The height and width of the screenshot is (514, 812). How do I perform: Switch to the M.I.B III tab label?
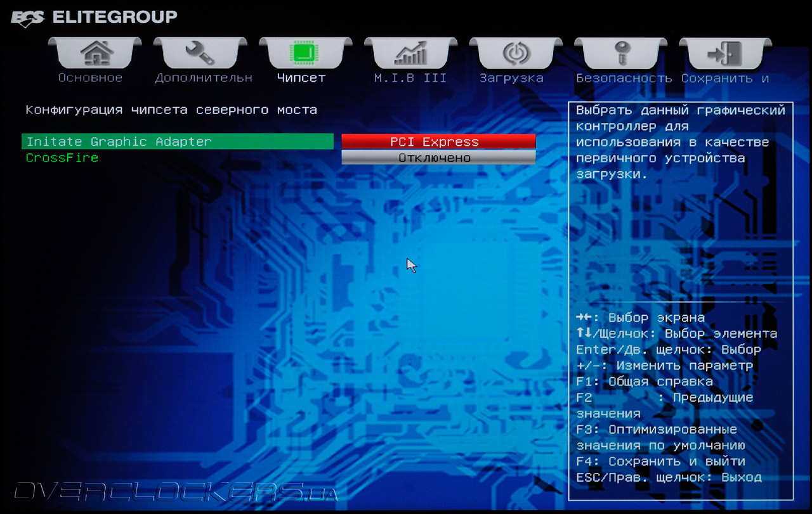pos(410,78)
